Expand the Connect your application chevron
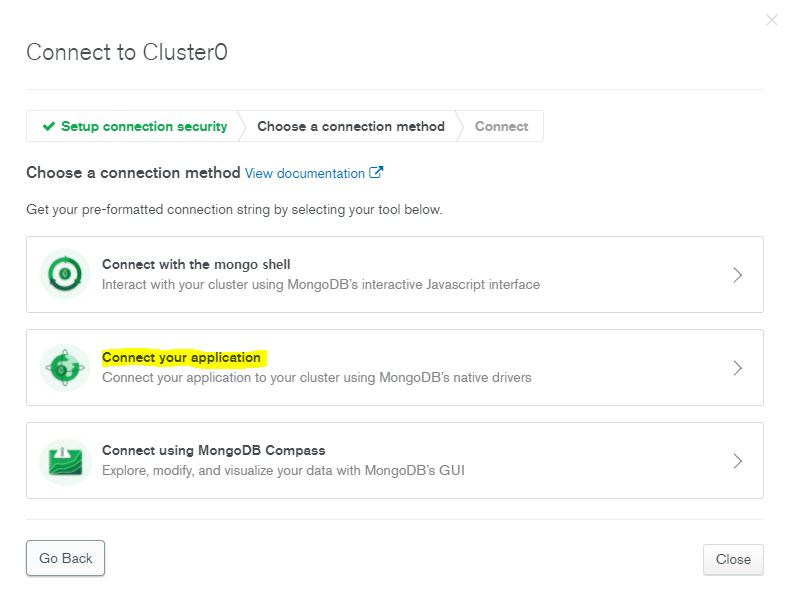Screen dimensions: 791x597 click(738, 368)
